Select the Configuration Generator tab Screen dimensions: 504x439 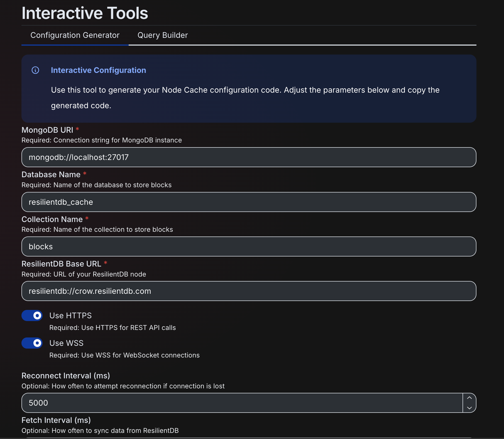click(75, 35)
